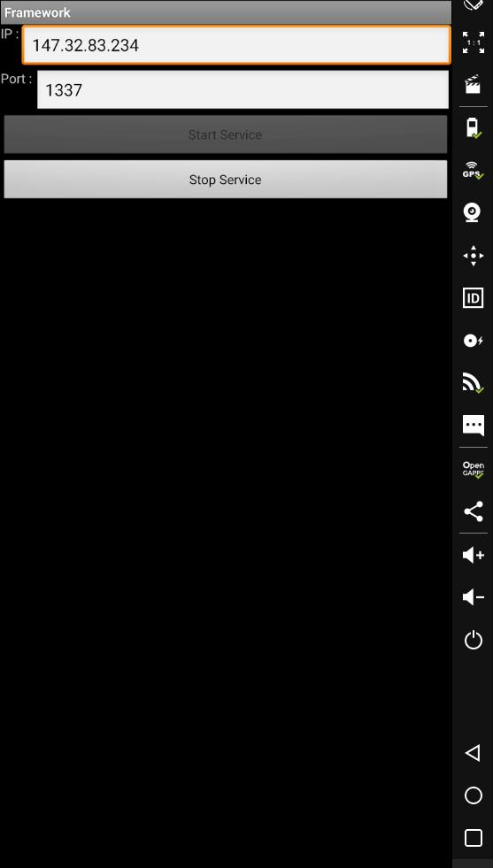Click the Port field containing 1337
The image size is (493, 868).
point(243,89)
